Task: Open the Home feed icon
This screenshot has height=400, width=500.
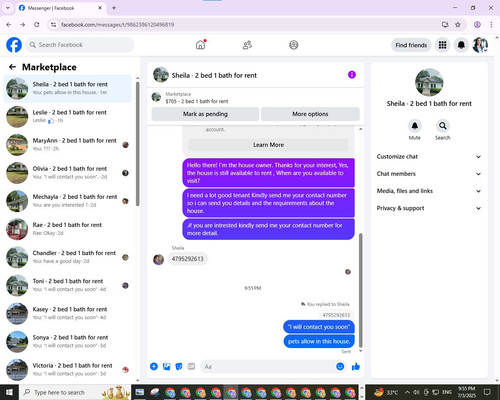Action: 201,45
